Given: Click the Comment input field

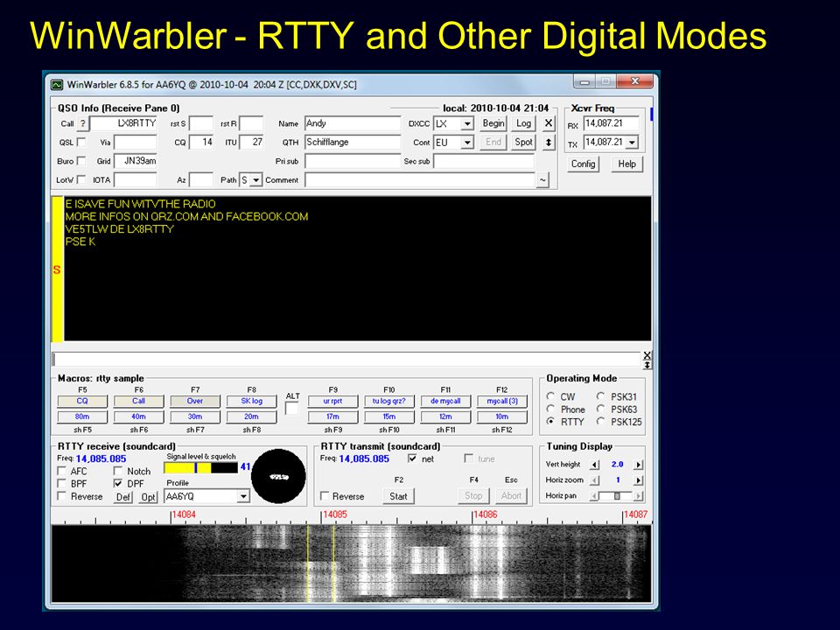Looking at the screenshot, I should click(420, 180).
